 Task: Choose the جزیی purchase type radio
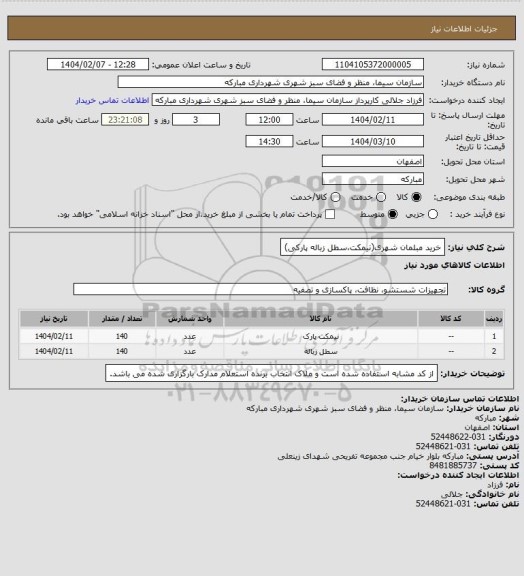(x=433, y=215)
